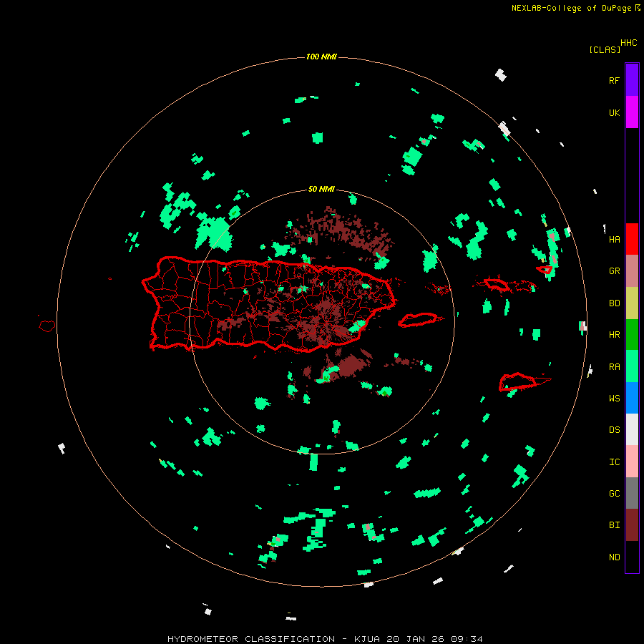
Task: Pick the dark green HR legend block
Action: 632,335
